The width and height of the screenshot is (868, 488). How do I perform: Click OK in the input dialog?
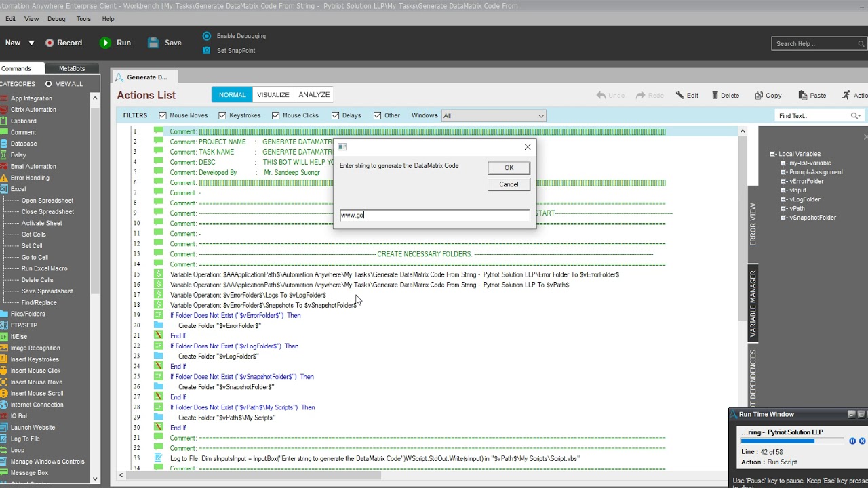pyautogui.click(x=509, y=168)
